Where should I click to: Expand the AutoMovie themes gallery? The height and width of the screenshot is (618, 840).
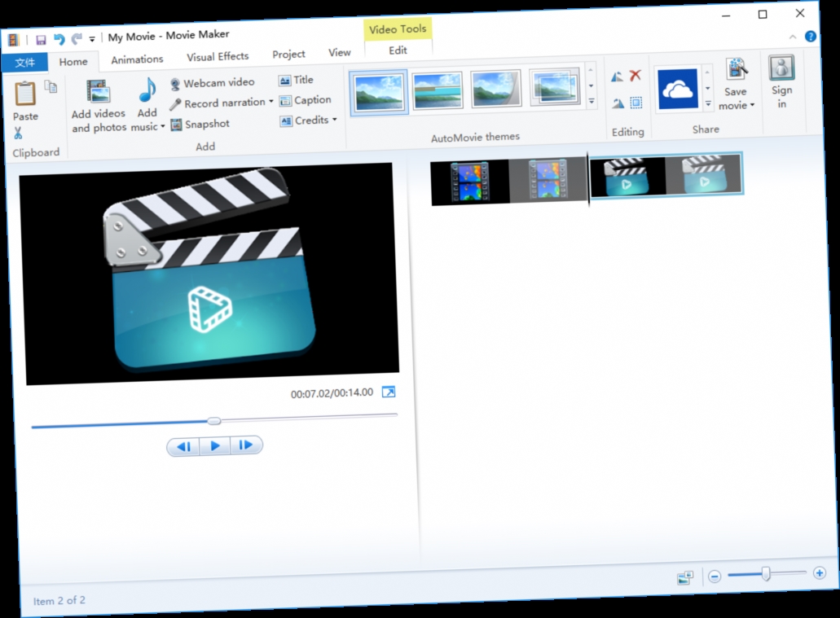(591, 101)
